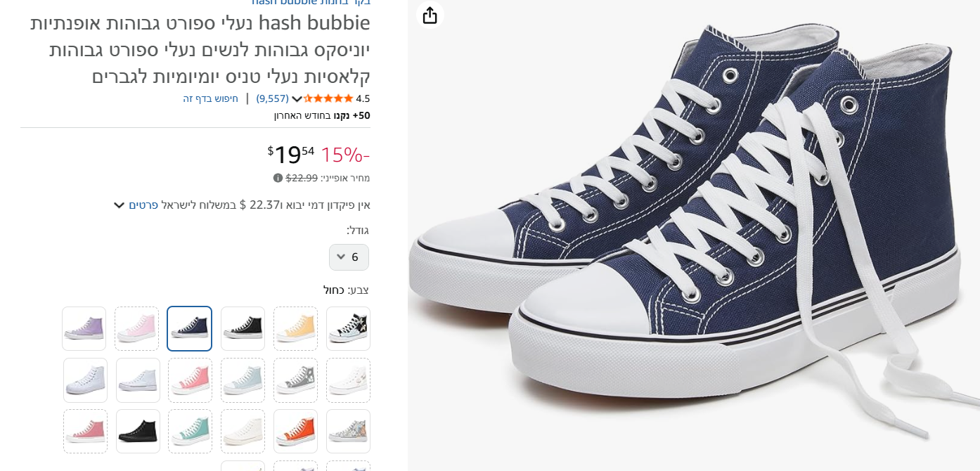The width and height of the screenshot is (980, 471).
Task: Pick the mint green sneaker option
Action: click(190, 431)
